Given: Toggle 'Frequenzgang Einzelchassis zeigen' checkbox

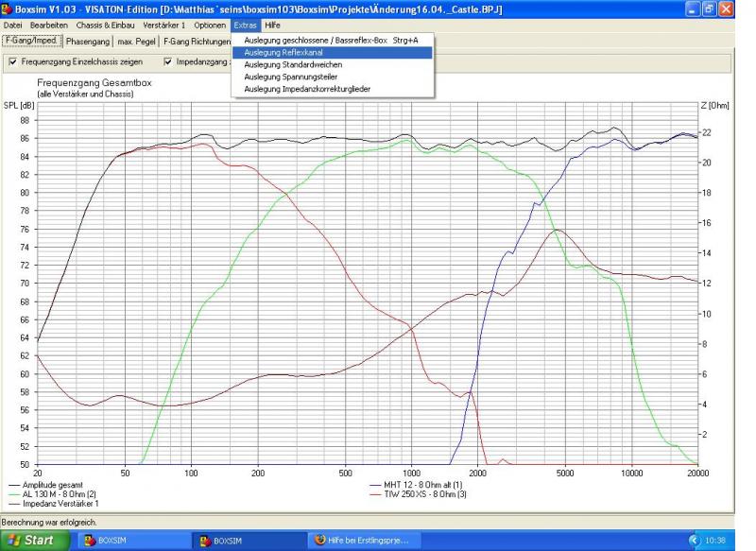Looking at the screenshot, I should coord(12,62).
